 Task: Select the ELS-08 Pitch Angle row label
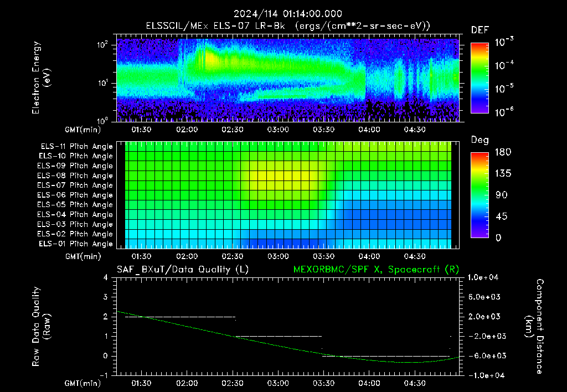click(x=75, y=176)
